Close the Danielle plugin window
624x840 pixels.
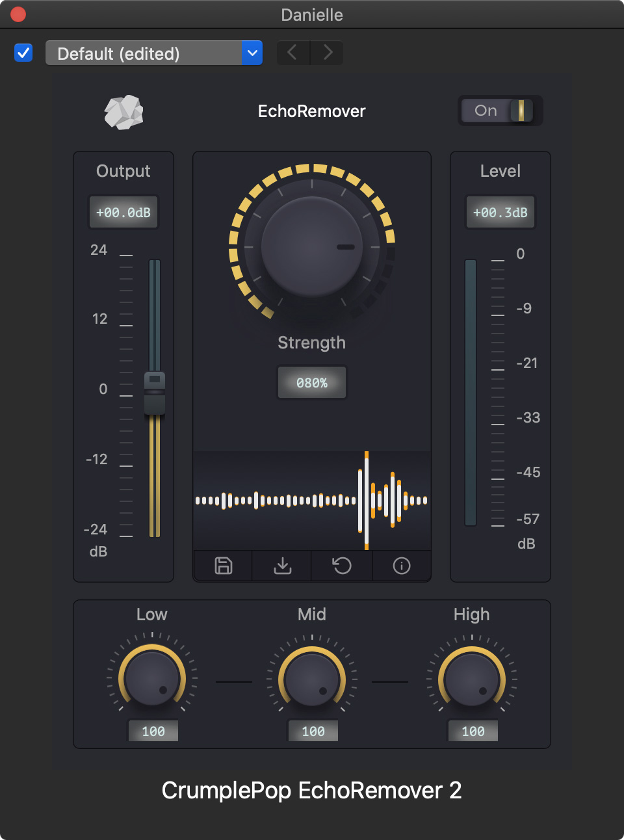coord(18,14)
